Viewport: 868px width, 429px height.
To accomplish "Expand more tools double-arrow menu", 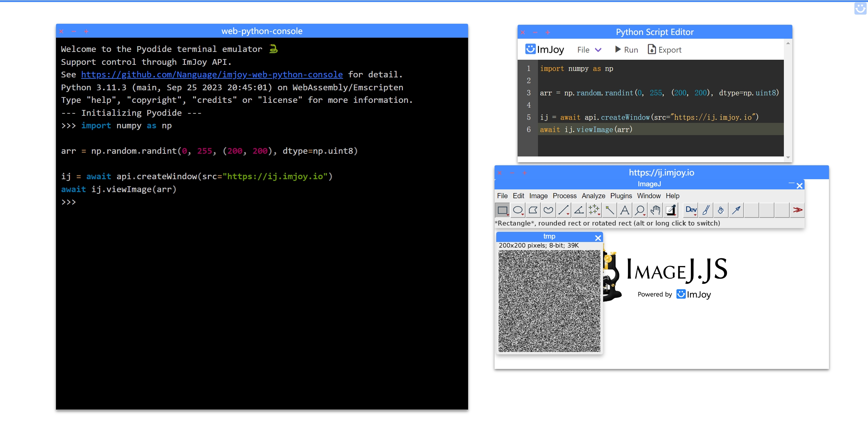I will click(x=797, y=210).
